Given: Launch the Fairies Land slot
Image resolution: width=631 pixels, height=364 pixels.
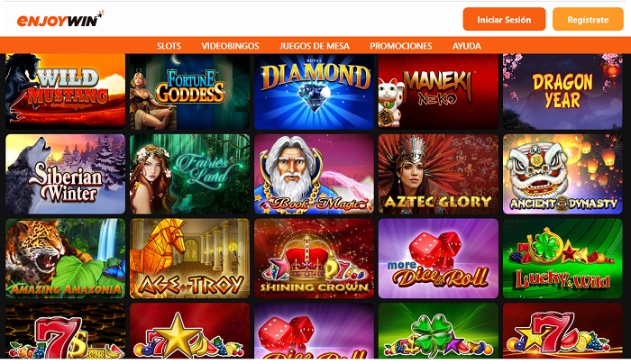Looking at the screenshot, I should pyautogui.click(x=189, y=174).
